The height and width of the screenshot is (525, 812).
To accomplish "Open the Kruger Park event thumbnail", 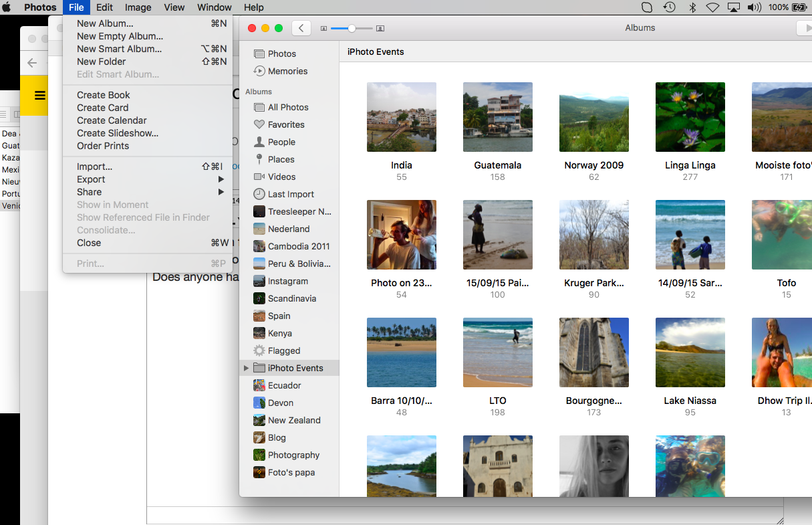I will [x=593, y=235].
